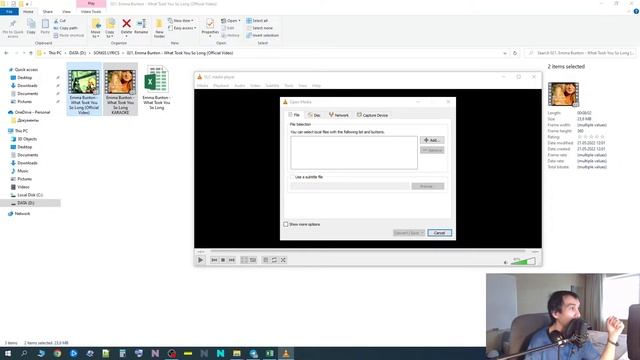Click the address bar refresh icon

click(x=515, y=53)
